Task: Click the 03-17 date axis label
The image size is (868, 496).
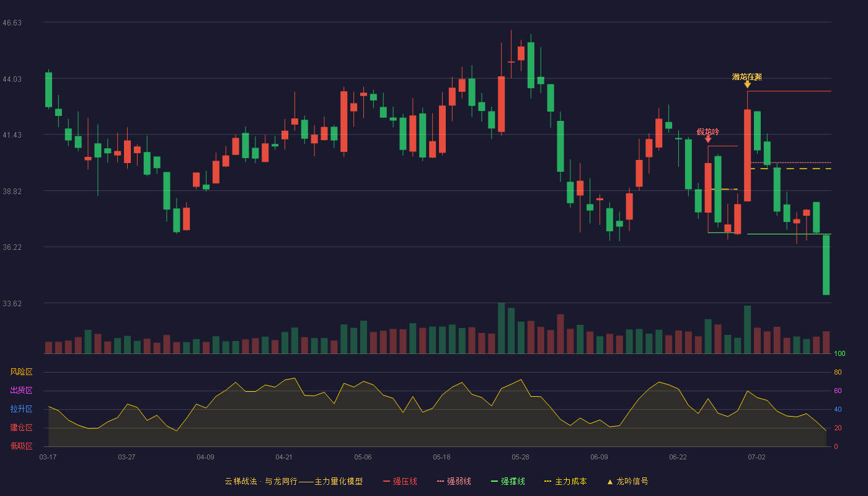Action: click(x=48, y=457)
